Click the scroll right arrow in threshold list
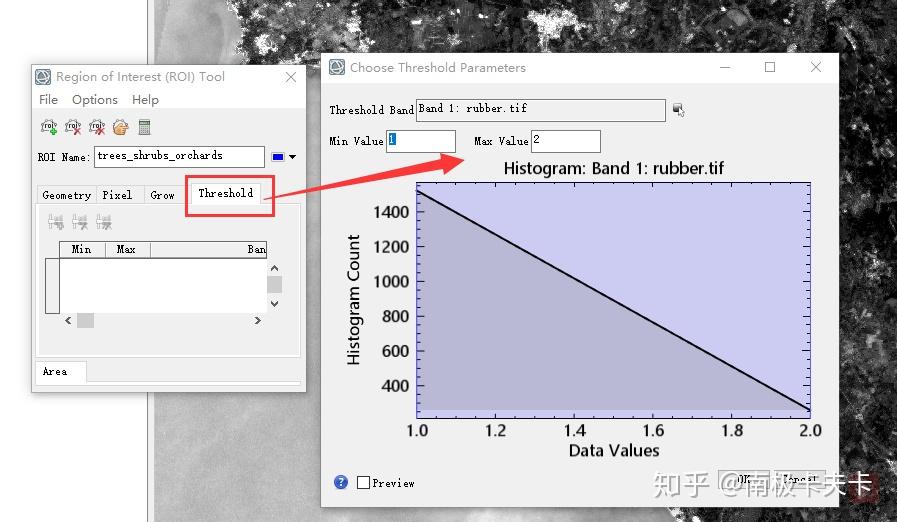Viewport: 897px width, 522px height. (x=257, y=321)
